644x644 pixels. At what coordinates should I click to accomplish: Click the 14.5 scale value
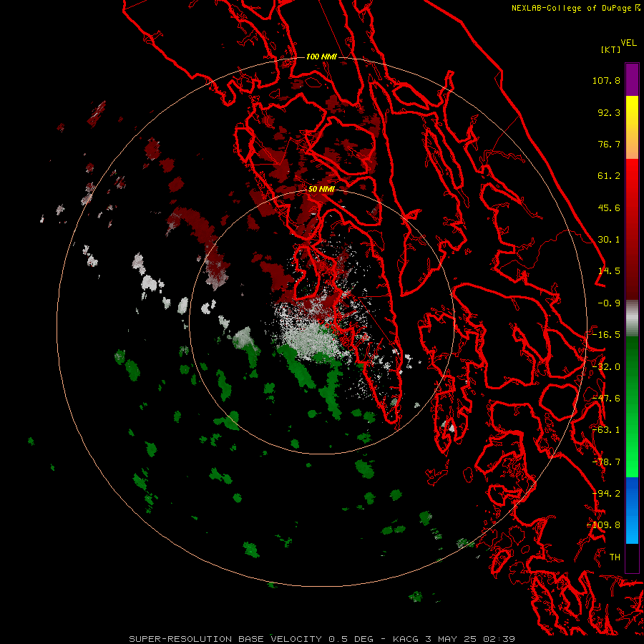pyautogui.click(x=609, y=271)
